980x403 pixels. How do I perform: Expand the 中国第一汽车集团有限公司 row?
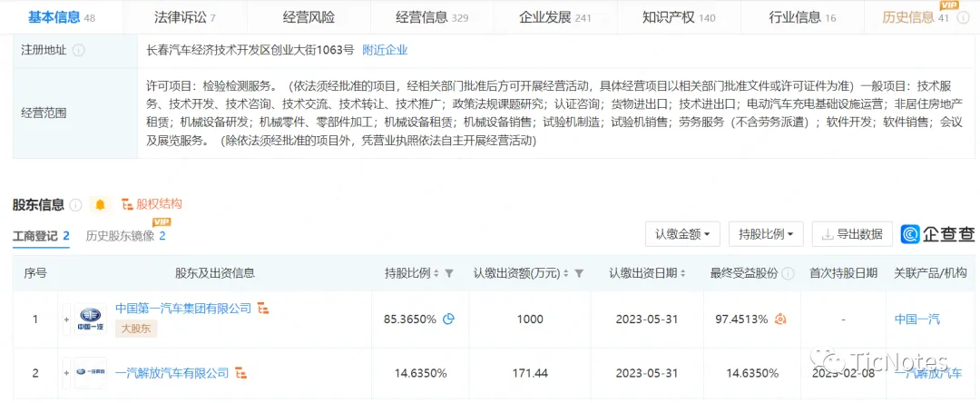point(66,319)
